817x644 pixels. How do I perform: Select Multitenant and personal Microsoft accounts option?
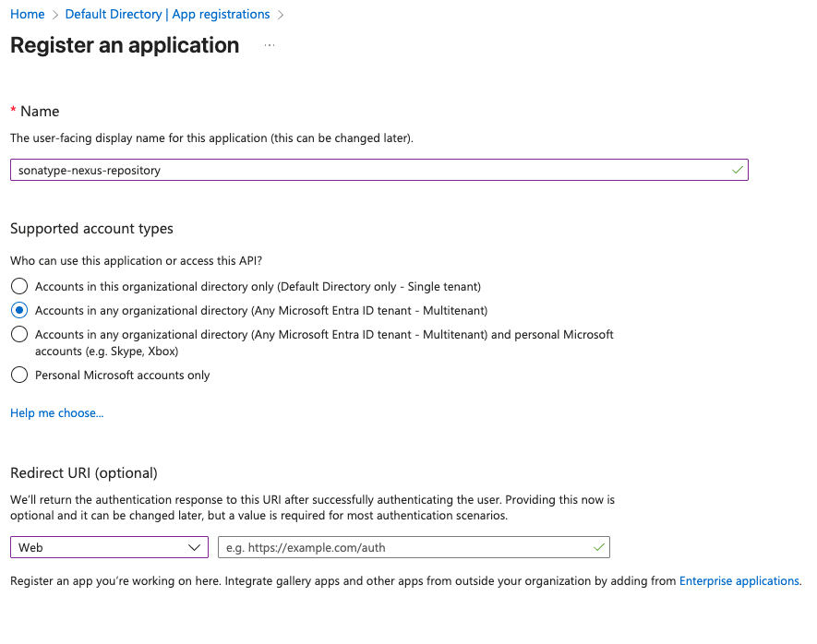coord(19,334)
